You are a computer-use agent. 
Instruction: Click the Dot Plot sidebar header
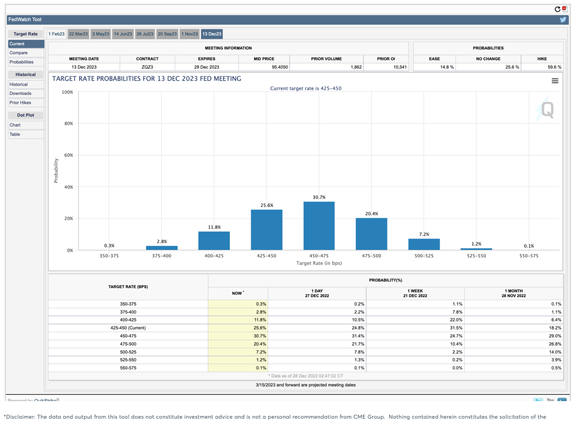[26, 115]
